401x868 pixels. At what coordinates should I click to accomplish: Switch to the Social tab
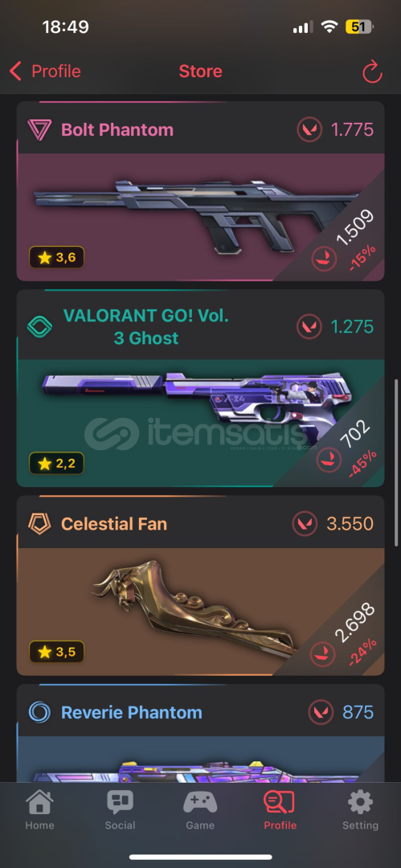[120, 810]
